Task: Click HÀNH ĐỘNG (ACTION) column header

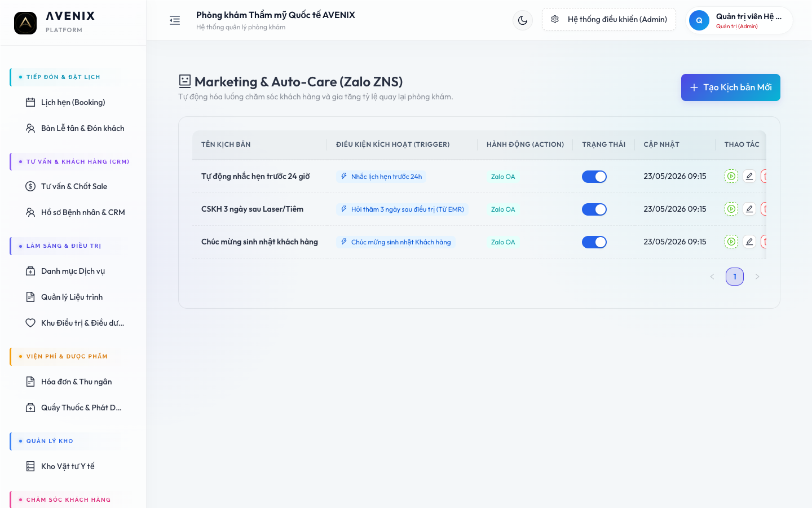Action: click(x=526, y=144)
